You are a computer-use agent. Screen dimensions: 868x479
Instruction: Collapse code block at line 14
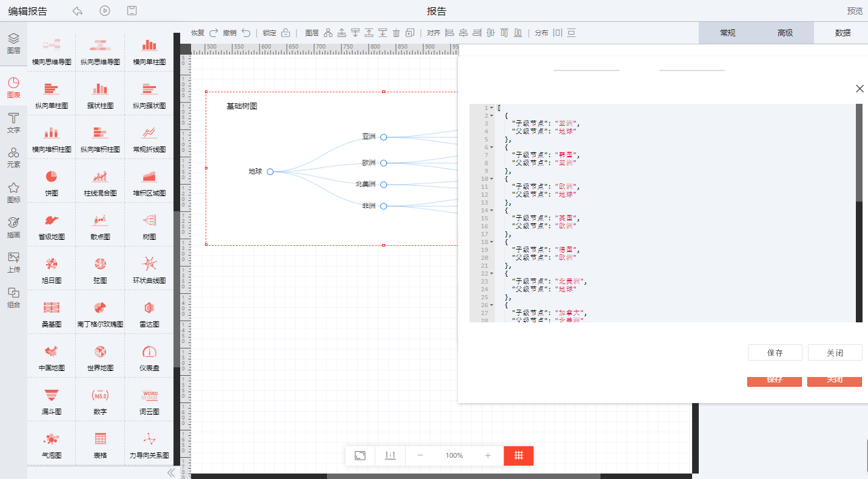(x=491, y=210)
